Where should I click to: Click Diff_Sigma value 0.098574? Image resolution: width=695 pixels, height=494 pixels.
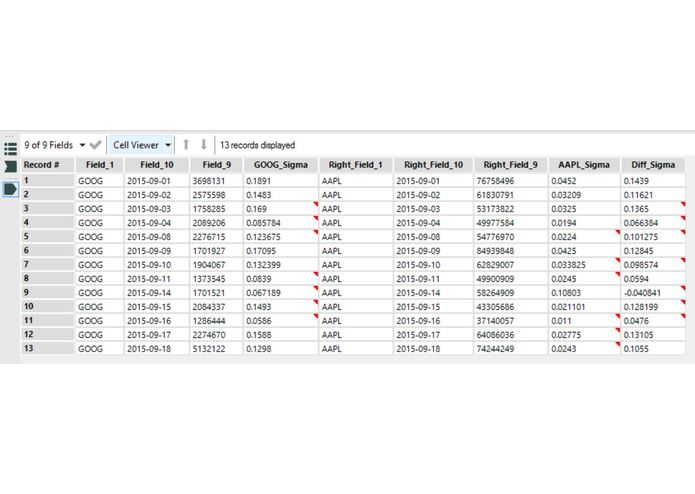point(653,265)
